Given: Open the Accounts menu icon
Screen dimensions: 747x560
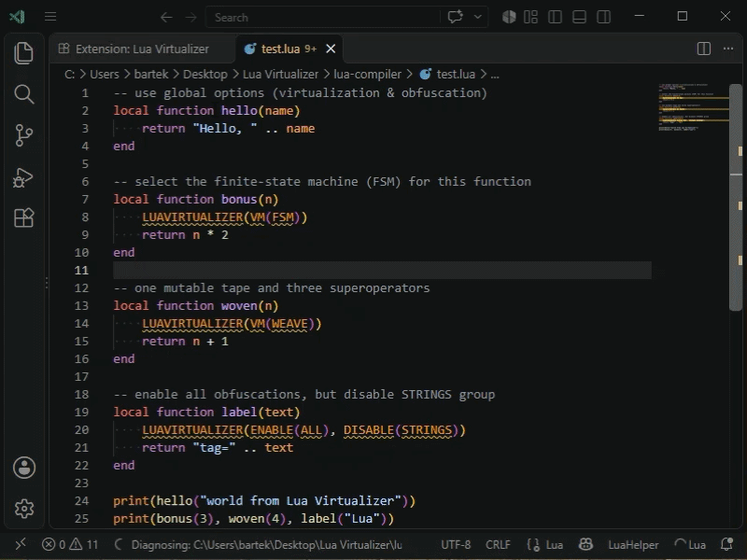Looking at the screenshot, I should point(24,468).
